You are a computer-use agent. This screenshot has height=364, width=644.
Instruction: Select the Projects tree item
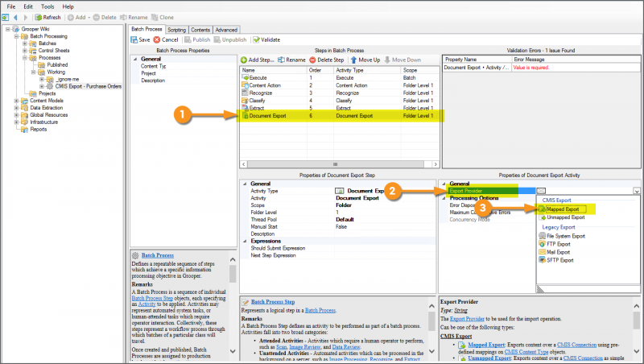pos(47,93)
